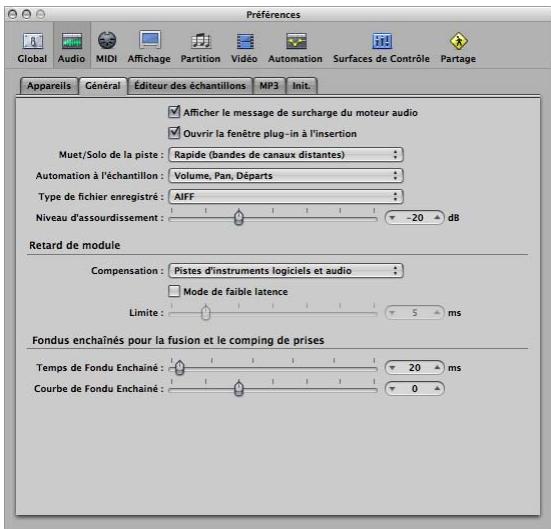Increase the Courbe de Fondu Enchaîné value

(x=437, y=389)
